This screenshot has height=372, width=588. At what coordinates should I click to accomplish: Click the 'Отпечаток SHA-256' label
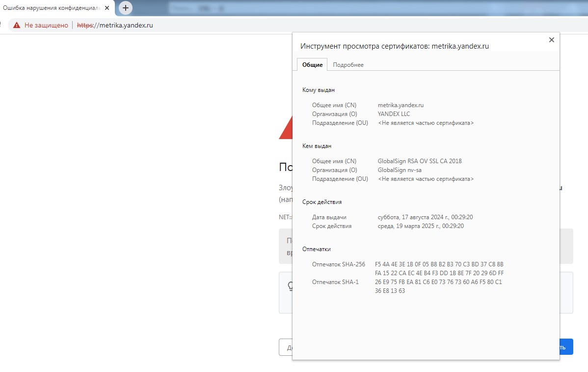point(339,264)
